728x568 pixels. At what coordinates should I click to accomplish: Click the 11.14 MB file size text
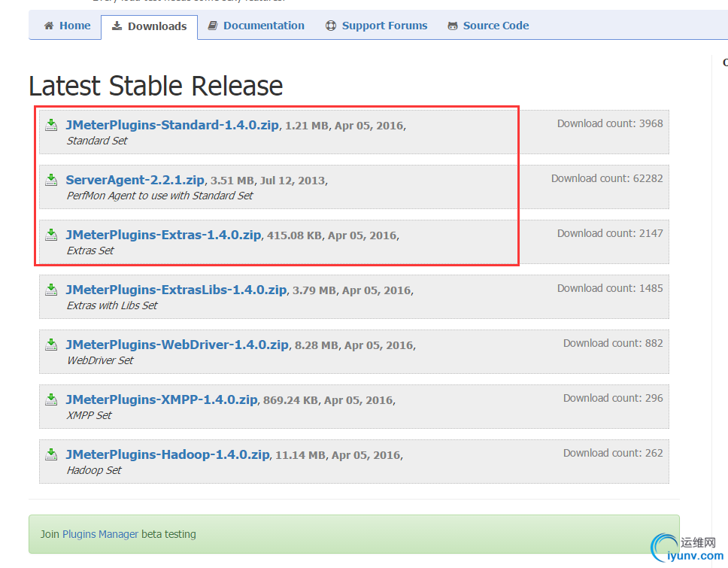[300, 455]
